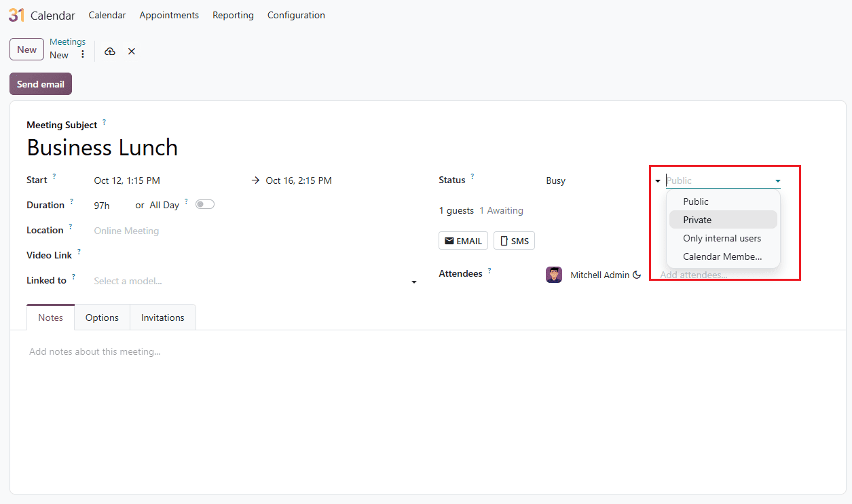Choose Private in the privacy list

(723, 220)
